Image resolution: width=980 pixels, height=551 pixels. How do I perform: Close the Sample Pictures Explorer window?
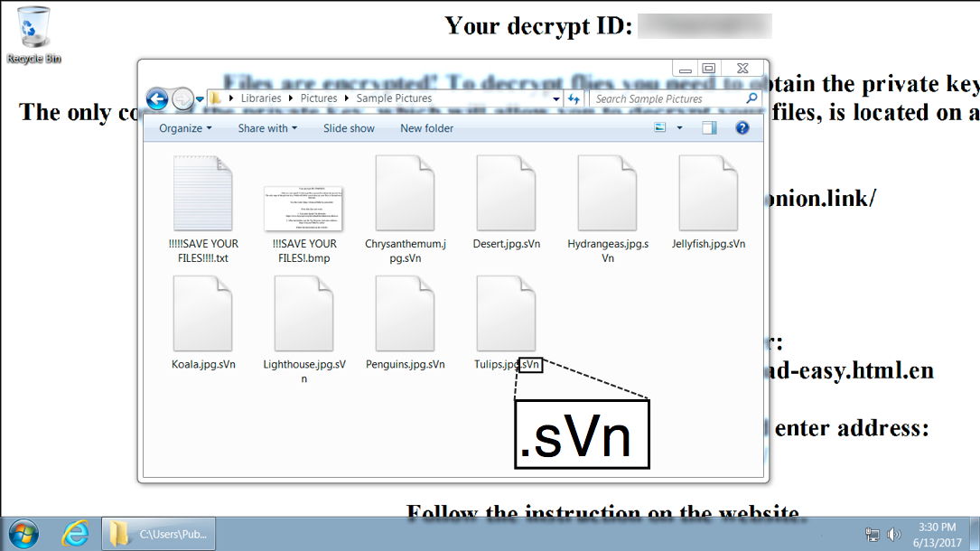742,68
